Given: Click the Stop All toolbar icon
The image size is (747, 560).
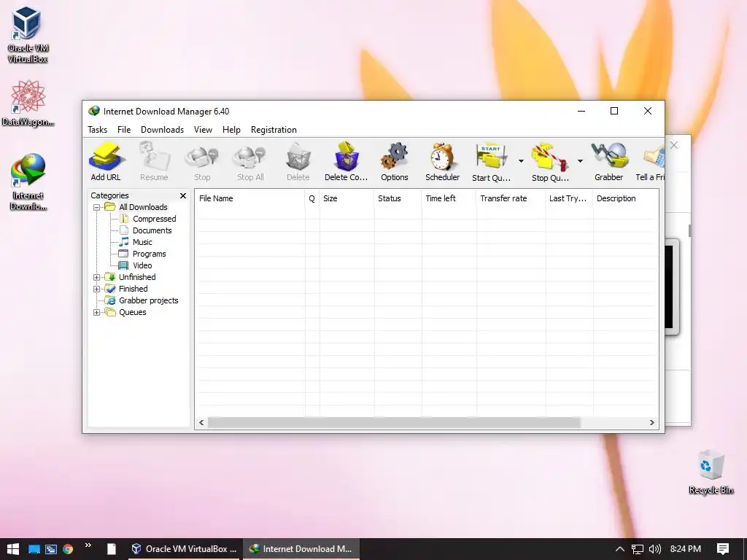Looking at the screenshot, I should tap(250, 162).
